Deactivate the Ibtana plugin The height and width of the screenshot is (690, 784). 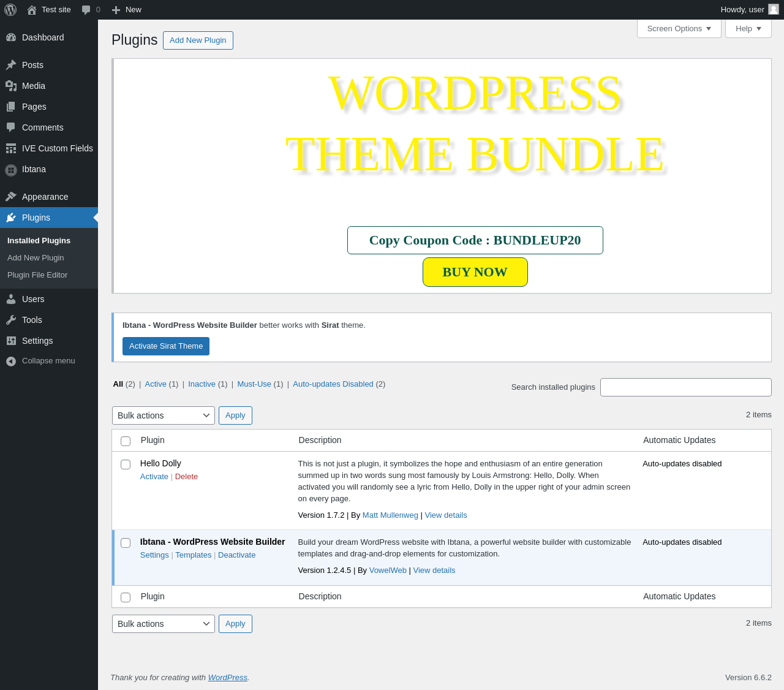(x=237, y=555)
